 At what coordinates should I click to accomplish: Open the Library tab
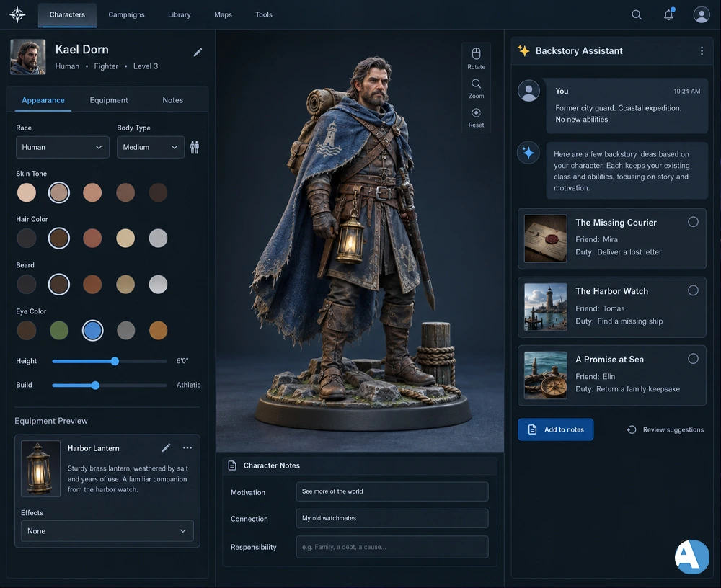tap(180, 14)
